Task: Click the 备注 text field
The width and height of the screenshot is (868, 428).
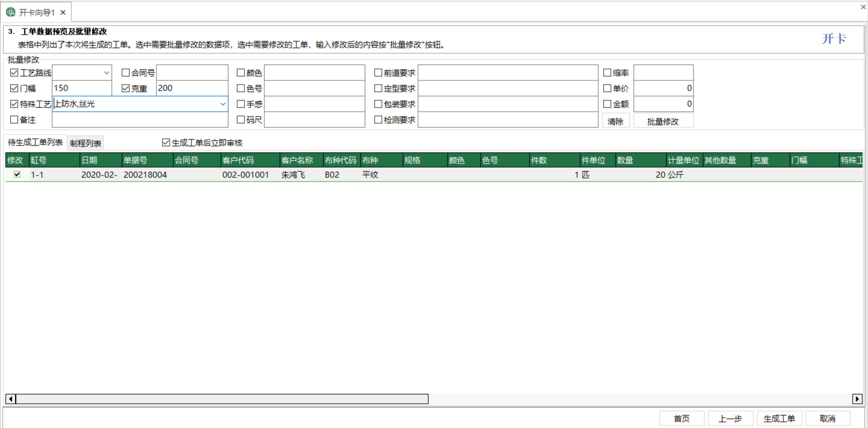Action: [x=140, y=120]
